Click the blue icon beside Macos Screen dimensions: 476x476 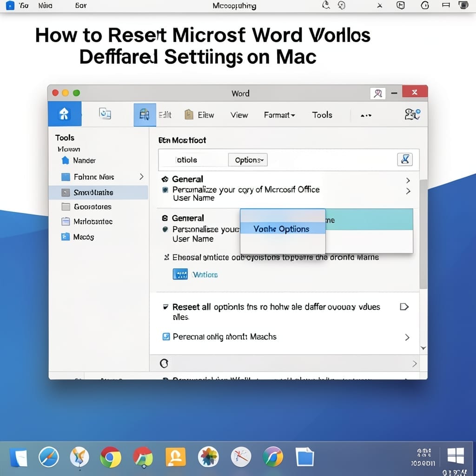click(65, 237)
